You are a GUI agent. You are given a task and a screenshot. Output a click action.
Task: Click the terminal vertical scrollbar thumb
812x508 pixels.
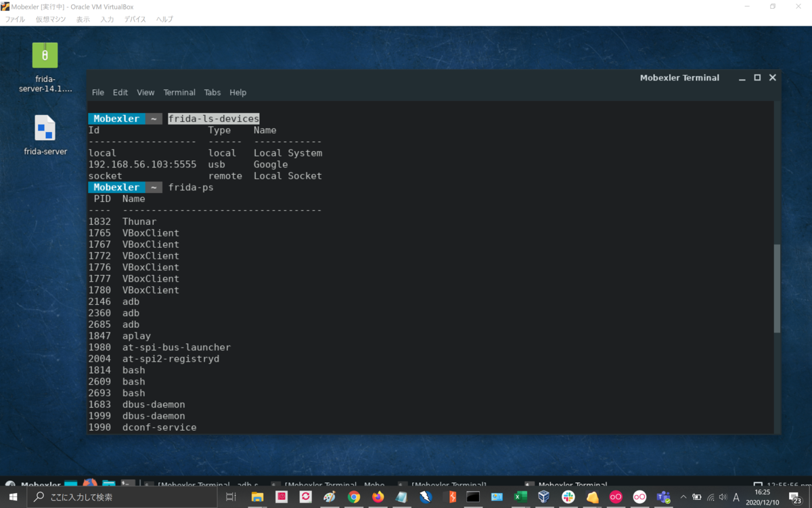pos(777,289)
